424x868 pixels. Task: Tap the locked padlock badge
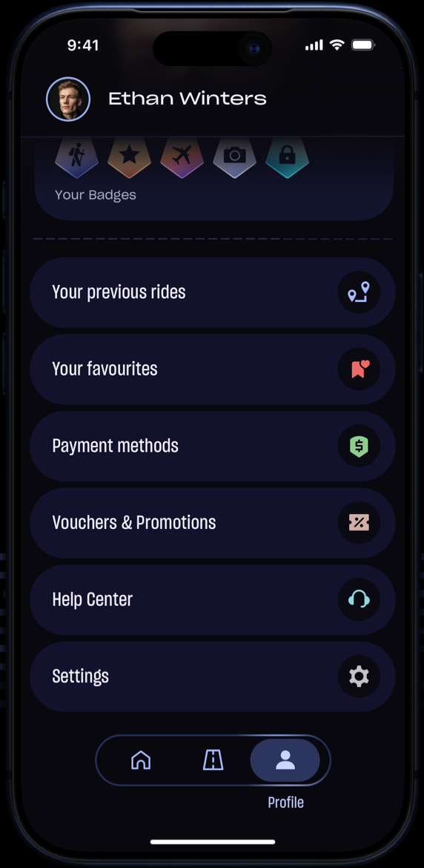tap(288, 157)
